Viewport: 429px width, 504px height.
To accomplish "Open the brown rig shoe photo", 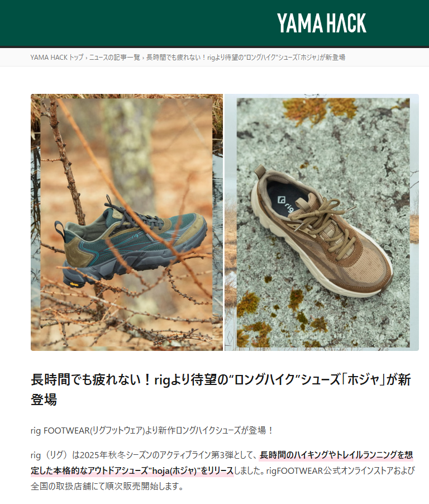I will (x=322, y=222).
